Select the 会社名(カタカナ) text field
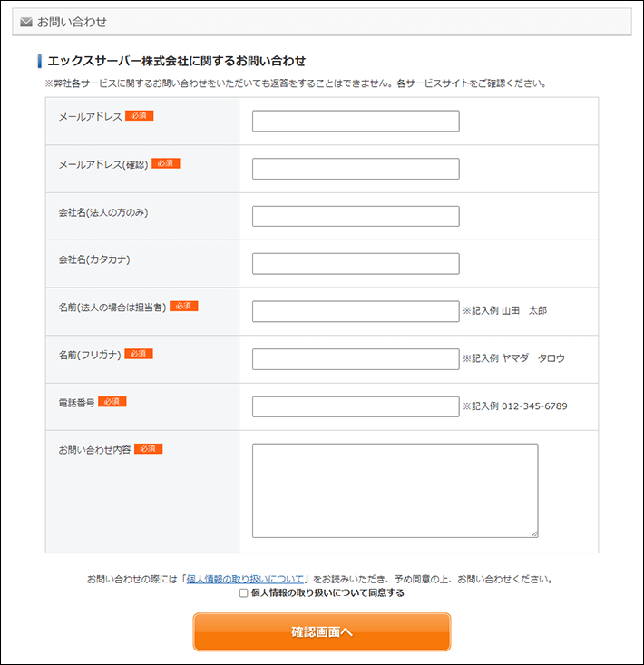This screenshot has height=665, width=644. tap(356, 263)
